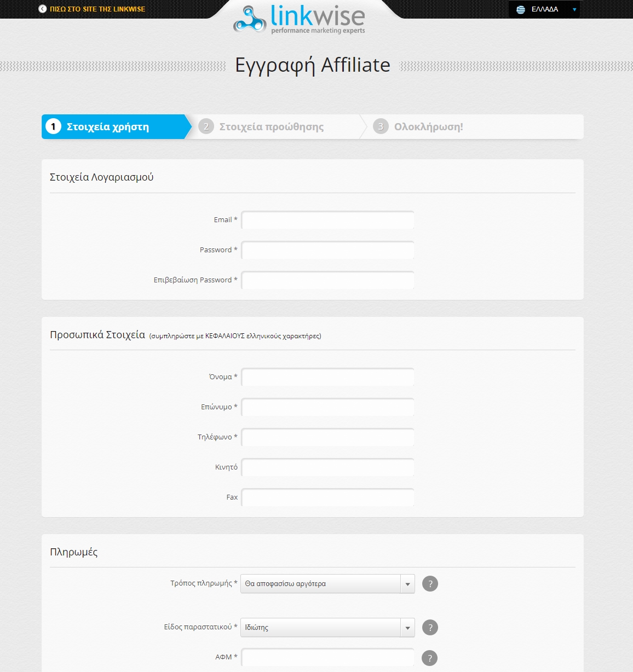This screenshot has width=633, height=672.
Task: Select the Ολοκλήρωση! step tab
Action: click(428, 126)
